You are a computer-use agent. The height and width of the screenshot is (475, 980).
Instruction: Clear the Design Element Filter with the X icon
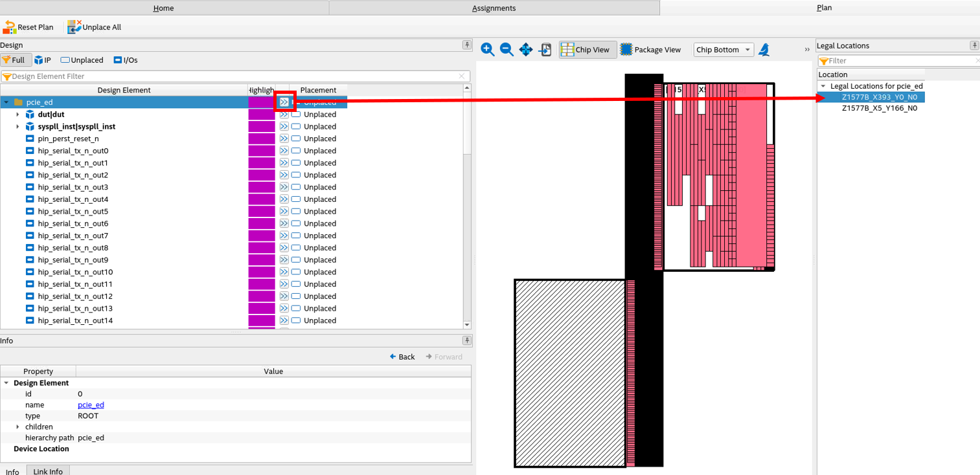pyautogui.click(x=462, y=76)
